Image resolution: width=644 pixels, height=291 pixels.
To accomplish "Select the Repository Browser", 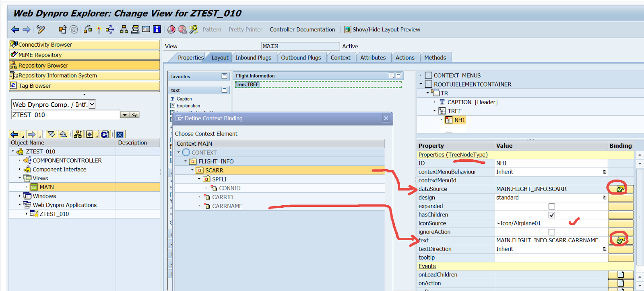I will (x=85, y=65).
